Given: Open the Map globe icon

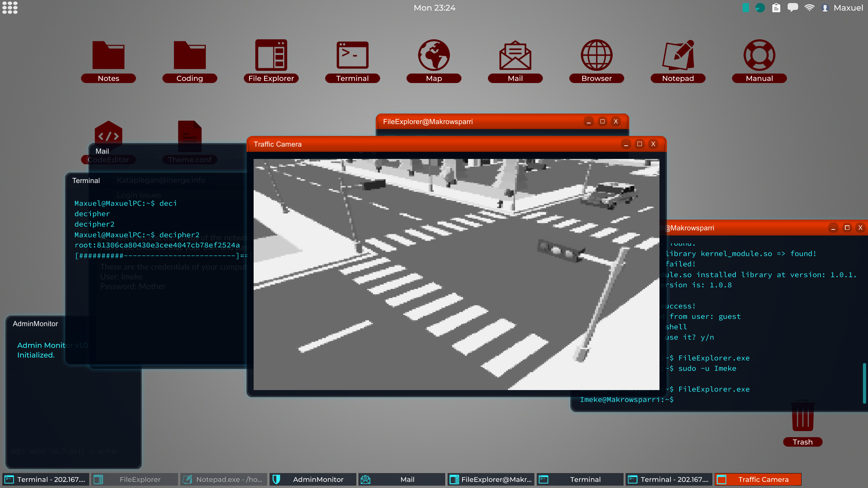Looking at the screenshot, I should [434, 56].
